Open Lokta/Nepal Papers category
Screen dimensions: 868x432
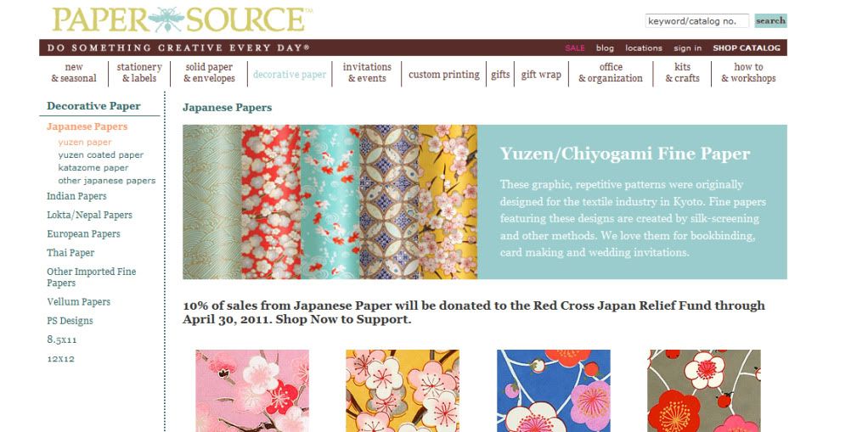[89, 216]
